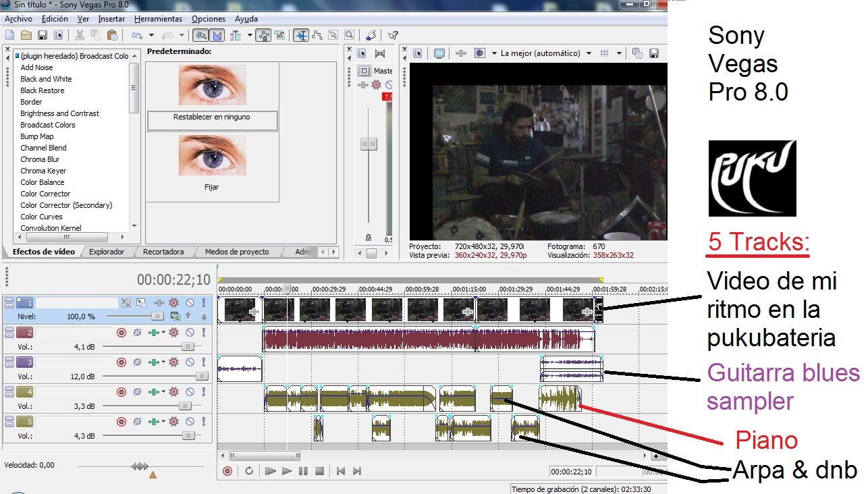
Task: Toggle lock envelopes to events button
Action: point(263,35)
